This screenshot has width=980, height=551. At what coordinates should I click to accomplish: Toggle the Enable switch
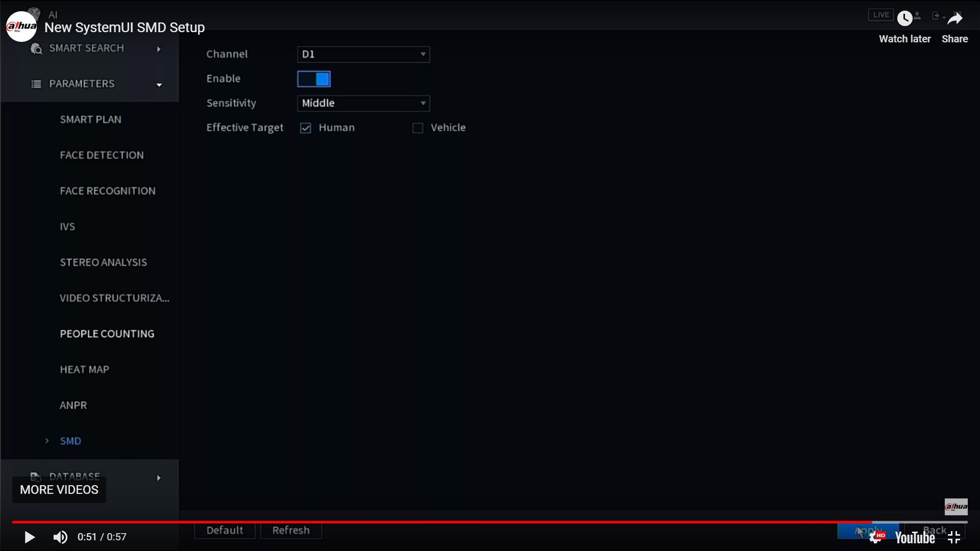[314, 79]
